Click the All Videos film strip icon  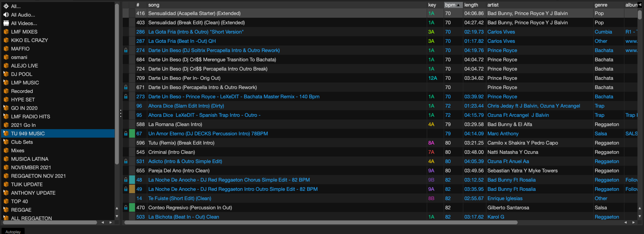[x=6, y=23]
